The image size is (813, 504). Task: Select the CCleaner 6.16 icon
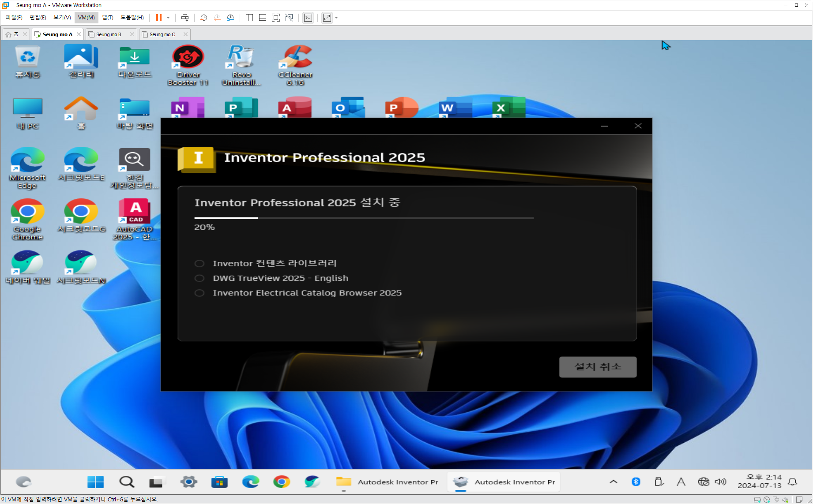click(295, 65)
